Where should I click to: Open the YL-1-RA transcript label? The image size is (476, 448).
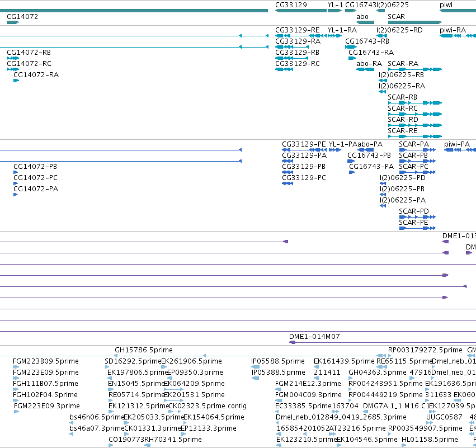[342, 30]
